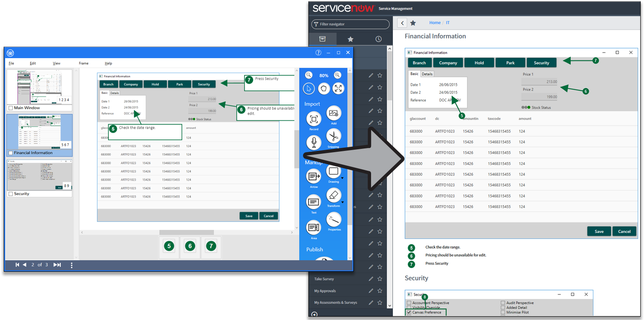Expand the Drawing tool dropdown arrow
Screen dimensions: 644x320
coord(342,178)
